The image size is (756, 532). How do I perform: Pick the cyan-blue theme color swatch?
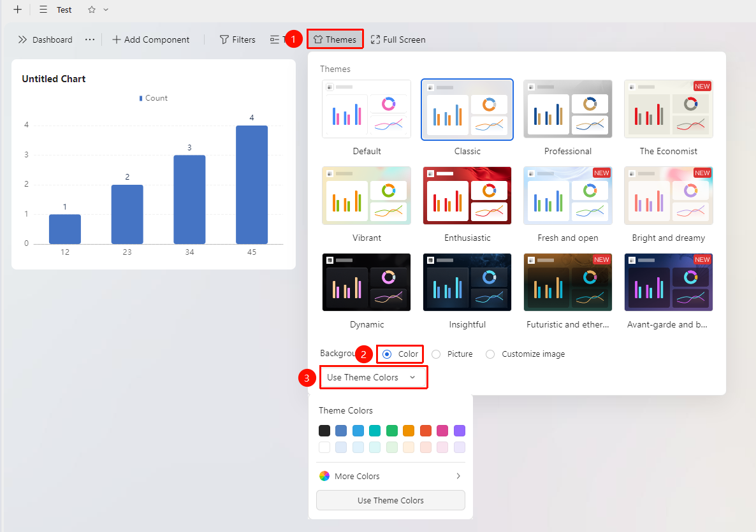358,430
